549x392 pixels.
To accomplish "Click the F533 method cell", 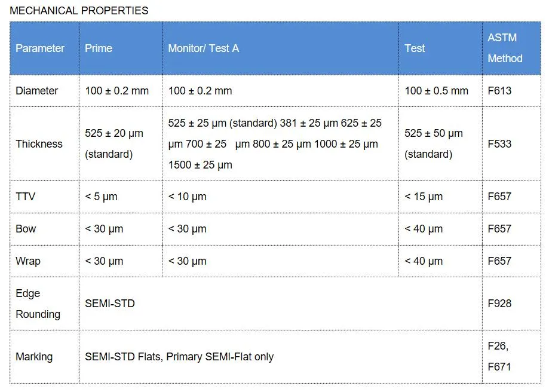I will [x=499, y=143].
